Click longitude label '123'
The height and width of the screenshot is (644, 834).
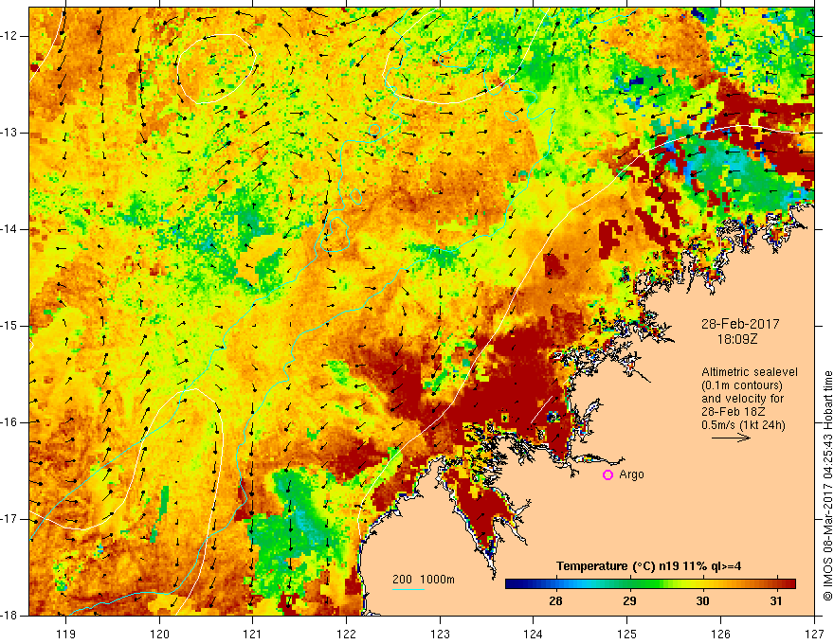pos(440,634)
